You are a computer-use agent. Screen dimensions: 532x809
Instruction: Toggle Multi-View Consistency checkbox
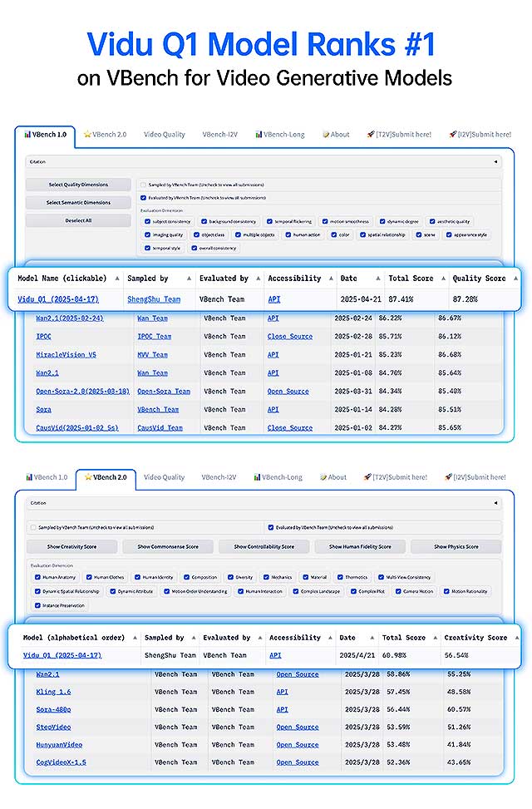pos(381,577)
